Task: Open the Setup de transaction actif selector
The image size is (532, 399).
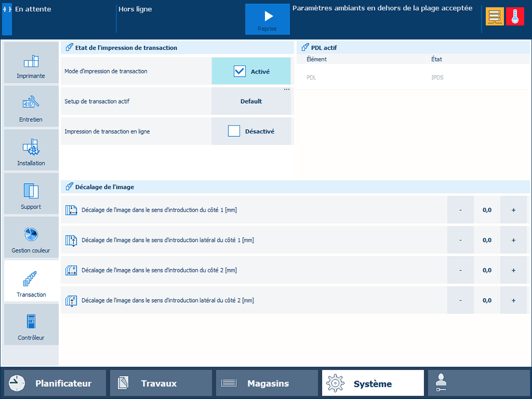Action: click(251, 101)
